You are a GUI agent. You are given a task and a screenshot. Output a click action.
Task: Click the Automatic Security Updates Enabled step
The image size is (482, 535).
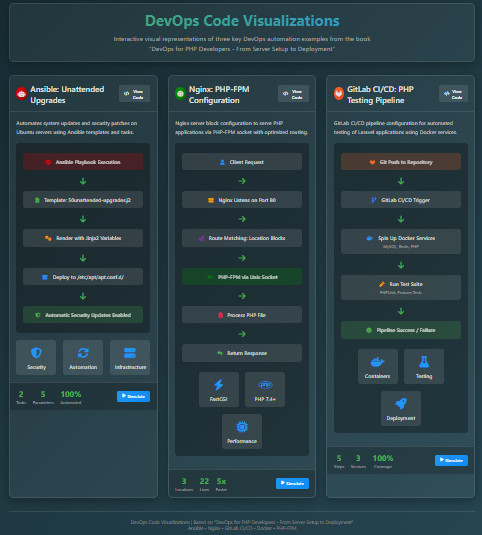tap(83, 315)
